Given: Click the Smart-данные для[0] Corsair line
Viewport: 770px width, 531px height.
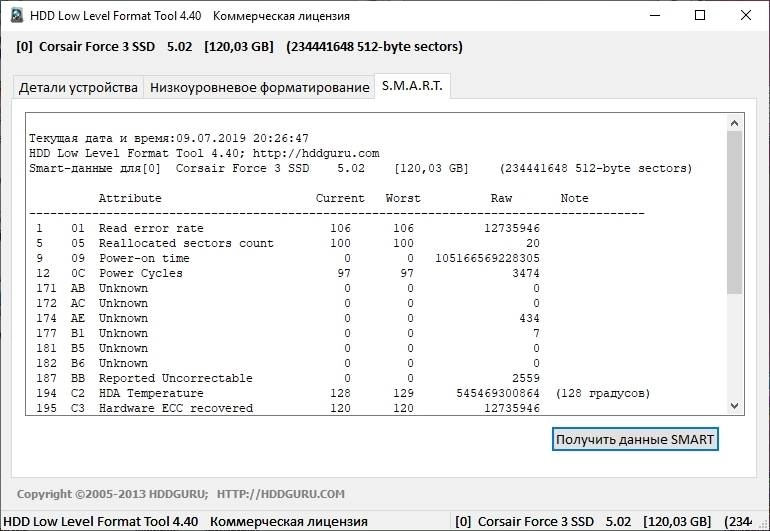Looking at the screenshot, I should 360,168.
